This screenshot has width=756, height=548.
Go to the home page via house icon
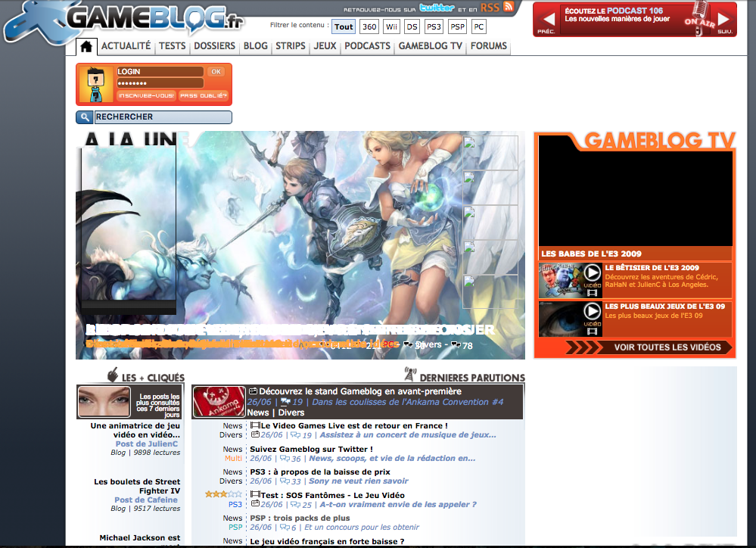(86, 47)
